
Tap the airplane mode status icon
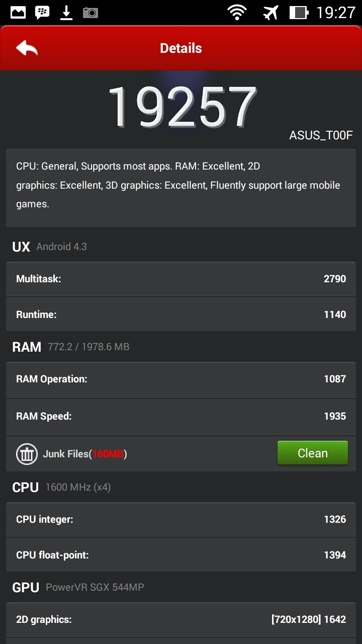[x=270, y=12]
